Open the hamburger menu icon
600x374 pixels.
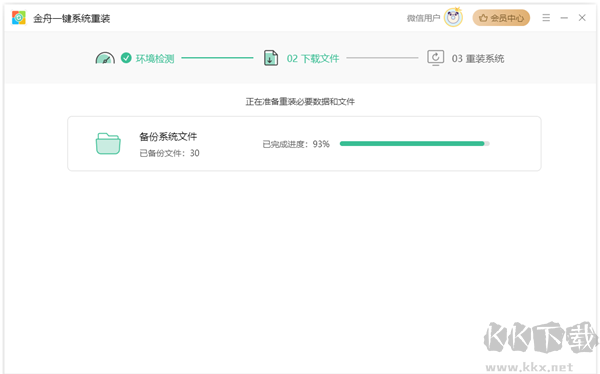tap(546, 18)
